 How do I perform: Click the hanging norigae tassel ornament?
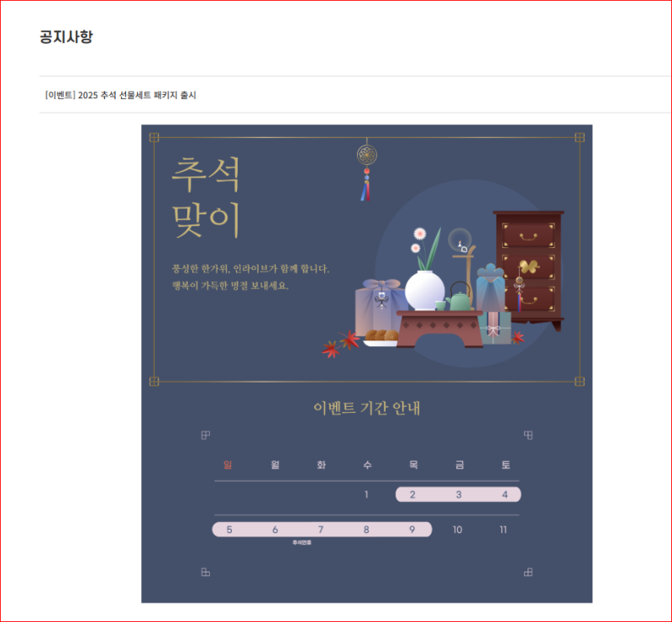click(367, 172)
